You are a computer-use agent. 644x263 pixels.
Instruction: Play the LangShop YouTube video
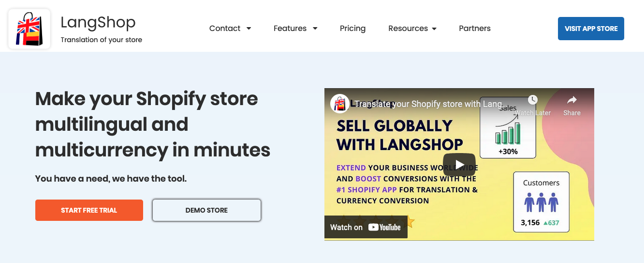tap(459, 165)
